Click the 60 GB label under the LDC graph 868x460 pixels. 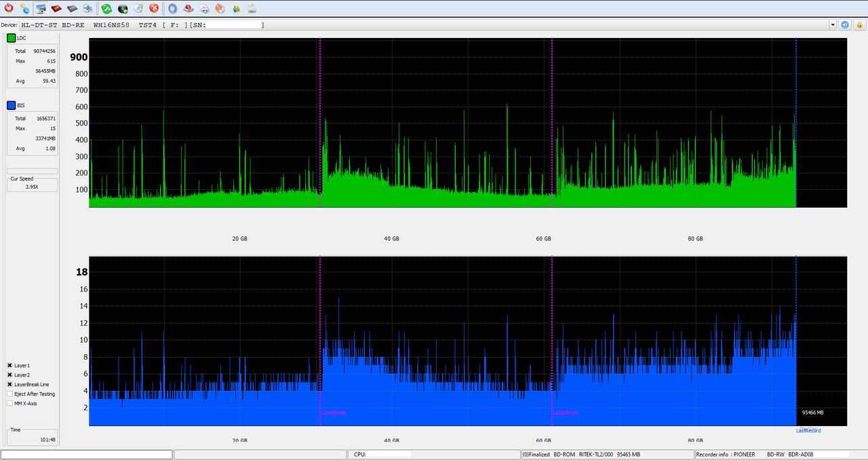click(543, 239)
